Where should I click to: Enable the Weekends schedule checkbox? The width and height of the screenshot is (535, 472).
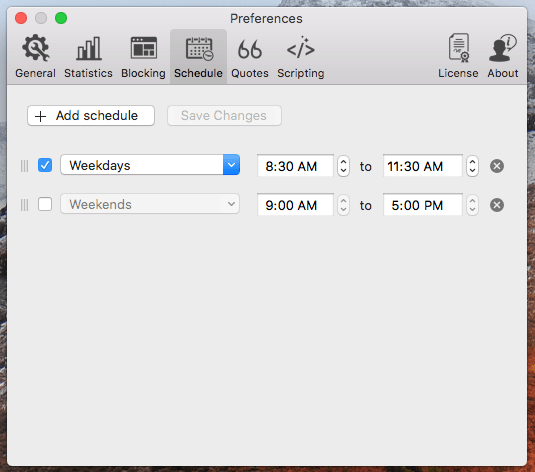coord(45,204)
